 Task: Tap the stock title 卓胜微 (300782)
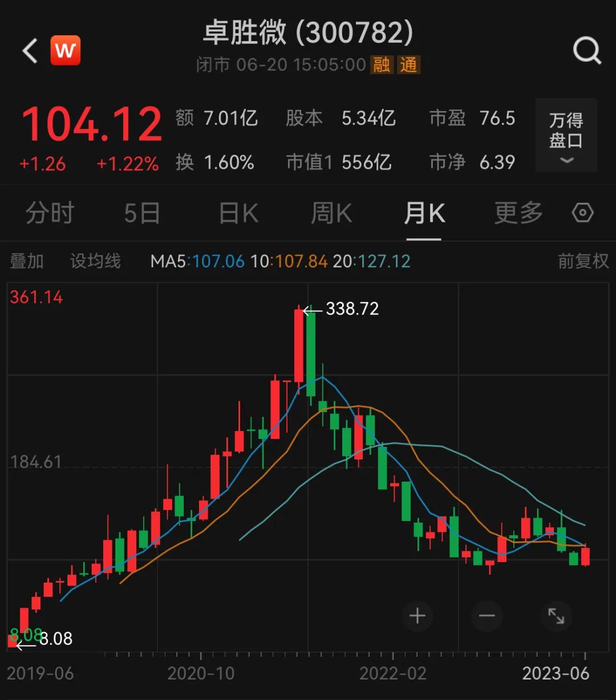click(308, 32)
